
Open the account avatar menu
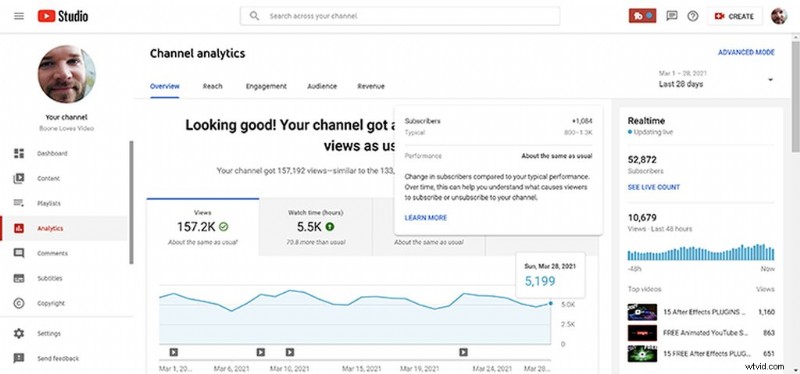tap(779, 16)
